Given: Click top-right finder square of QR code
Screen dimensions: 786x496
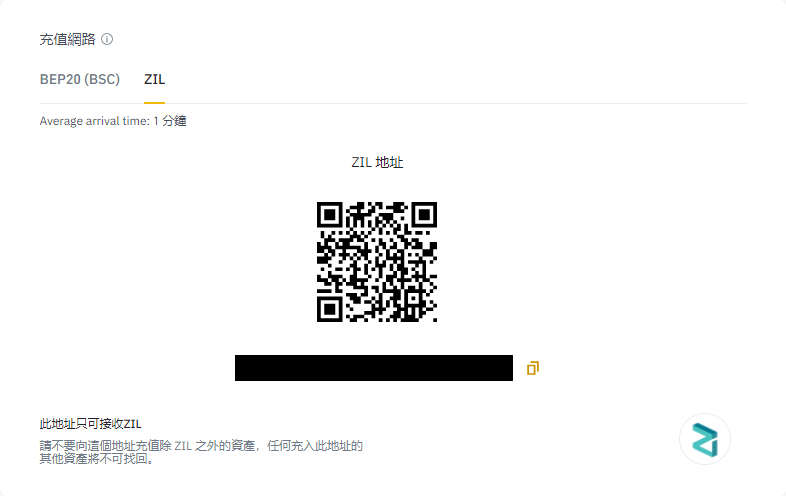Looking at the screenshot, I should click(x=424, y=215).
